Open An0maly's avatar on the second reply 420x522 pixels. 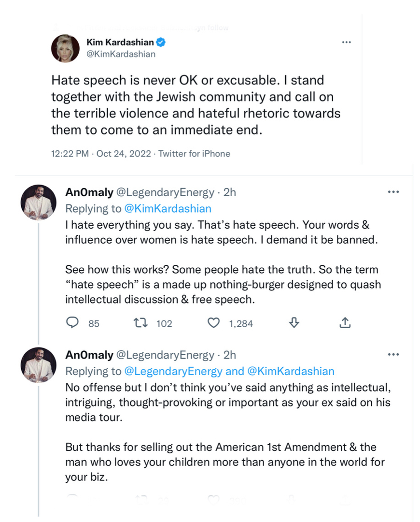pyautogui.click(x=39, y=364)
